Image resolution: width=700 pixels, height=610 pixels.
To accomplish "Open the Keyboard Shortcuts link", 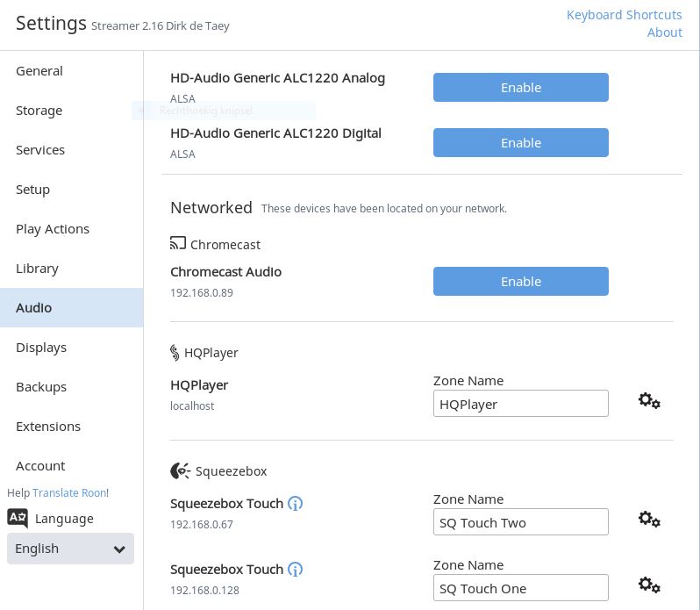I will [x=624, y=15].
